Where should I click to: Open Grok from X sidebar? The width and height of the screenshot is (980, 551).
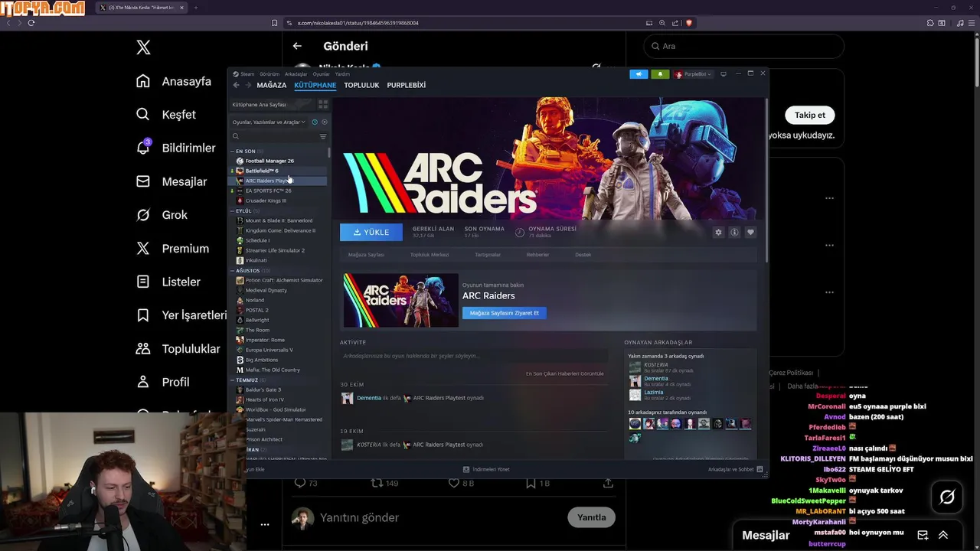pyautogui.click(x=162, y=215)
